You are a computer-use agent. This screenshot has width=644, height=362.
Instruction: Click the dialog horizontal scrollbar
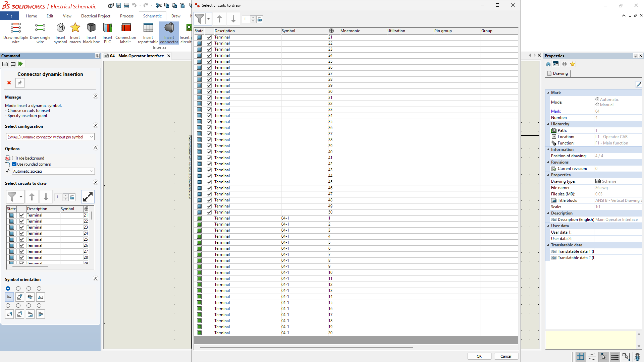pyautogui.click(x=306, y=347)
